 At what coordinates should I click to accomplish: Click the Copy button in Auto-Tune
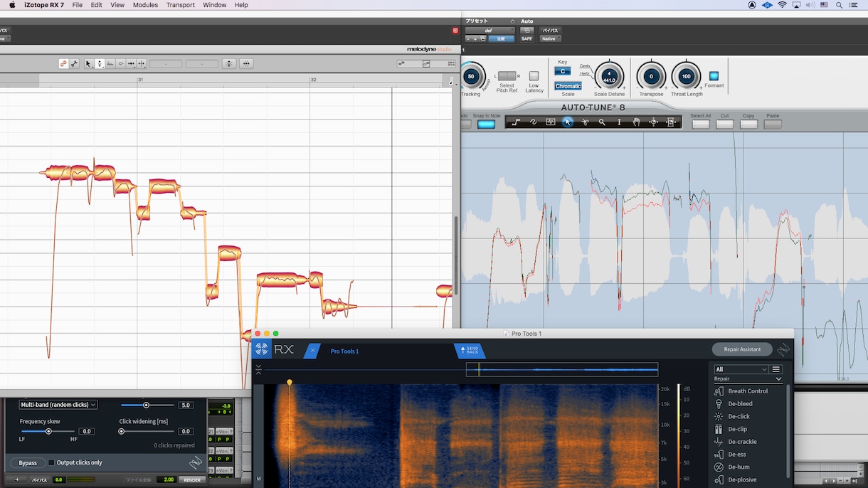748,124
